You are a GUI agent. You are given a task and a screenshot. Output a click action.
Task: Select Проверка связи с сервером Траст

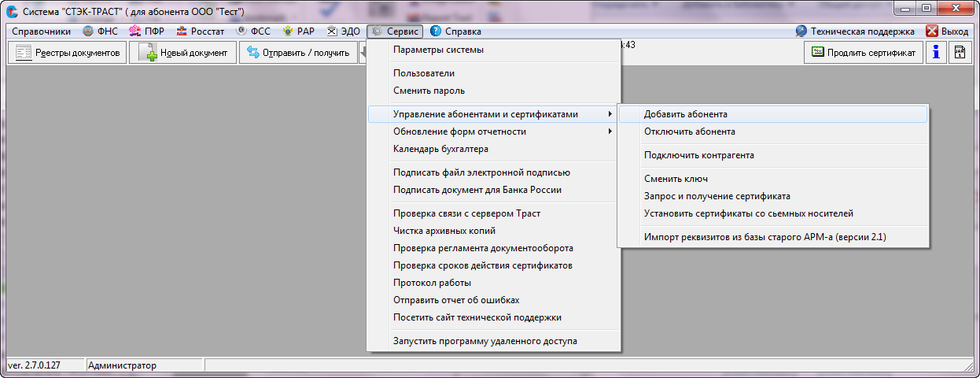[494, 213]
